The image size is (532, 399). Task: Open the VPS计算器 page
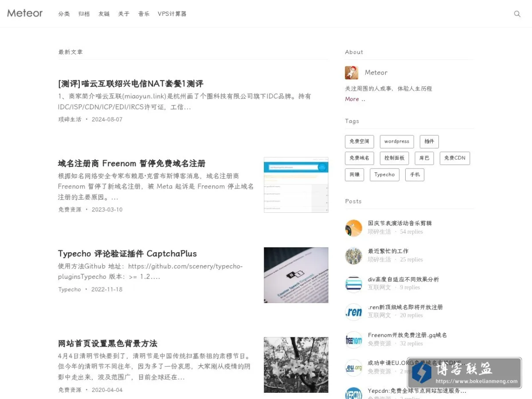point(172,14)
